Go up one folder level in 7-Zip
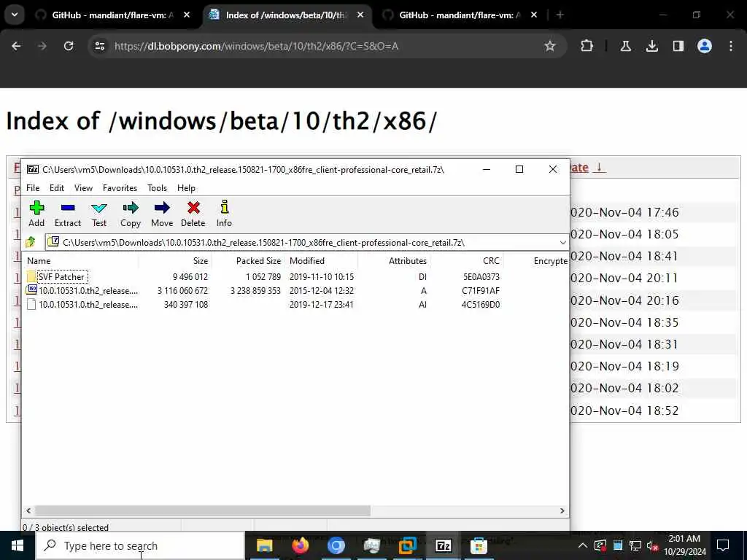Screen dimensions: 747x560 31,242
